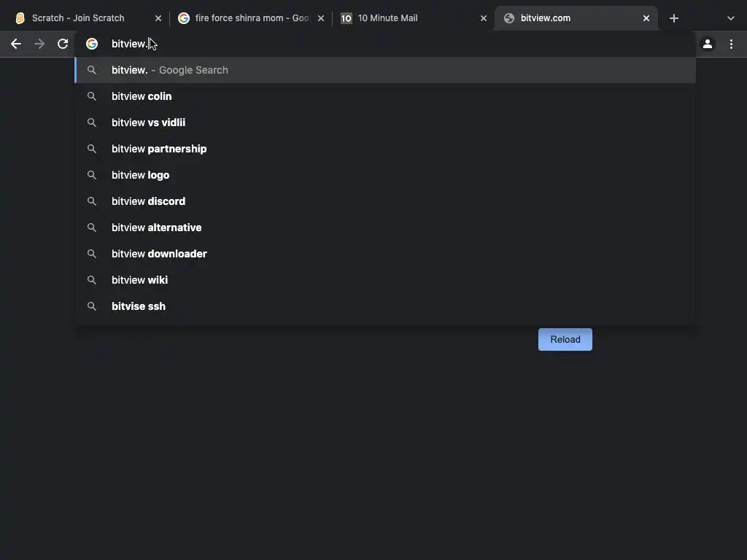Select the 'bitview. - Google Search' suggestion
The height and width of the screenshot is (560, 747).
[x=170, y=70]
